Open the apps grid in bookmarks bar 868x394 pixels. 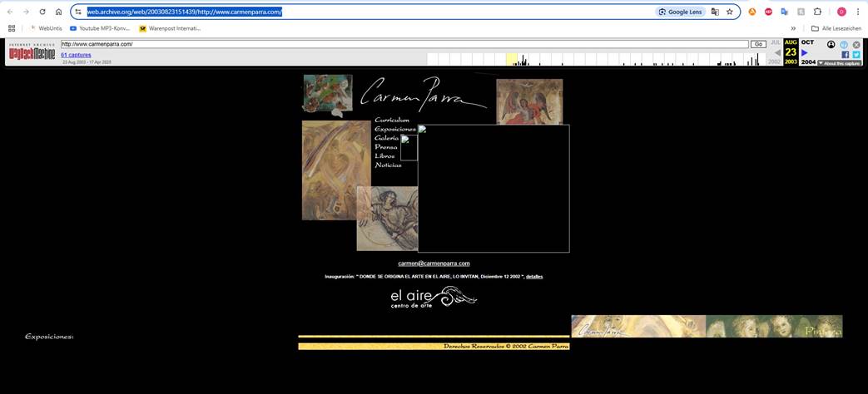click(x=12, y=28)
